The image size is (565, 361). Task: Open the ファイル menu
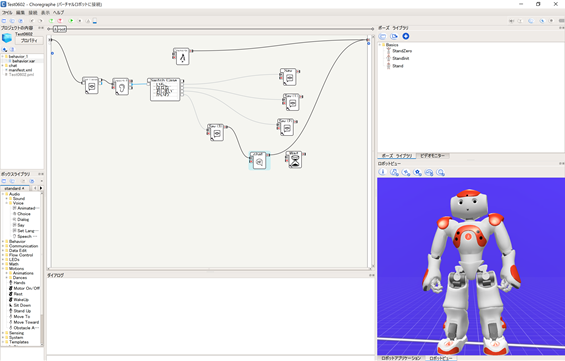(7, 13)
